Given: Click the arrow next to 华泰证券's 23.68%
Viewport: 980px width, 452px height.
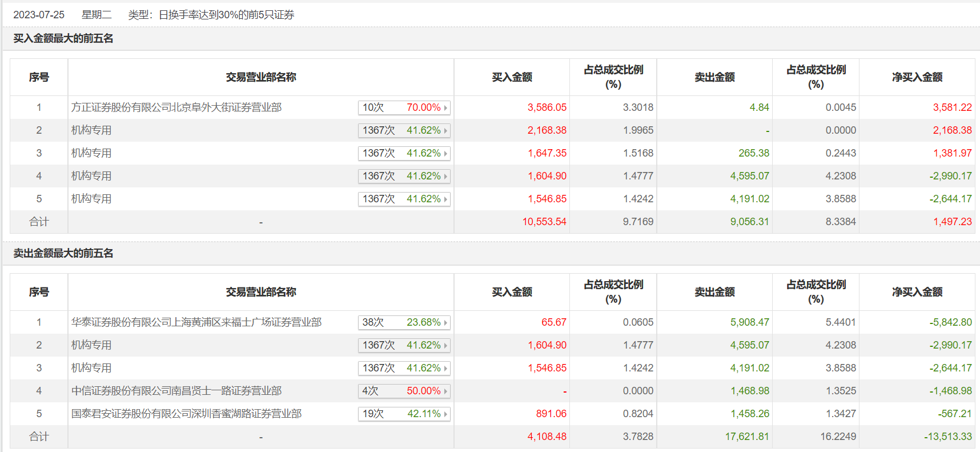Looking at the screenshot, I should [x=445, y=322].
